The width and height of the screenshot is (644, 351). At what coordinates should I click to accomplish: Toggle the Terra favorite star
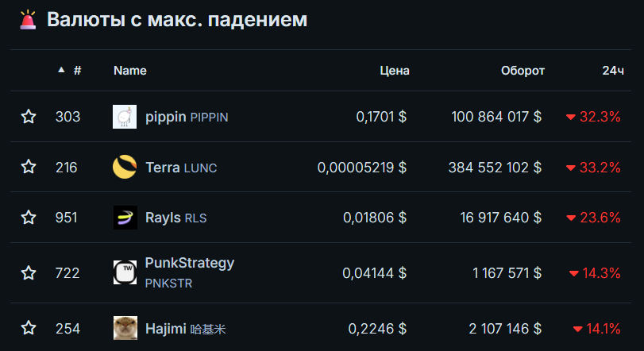(x=29, y=168)
